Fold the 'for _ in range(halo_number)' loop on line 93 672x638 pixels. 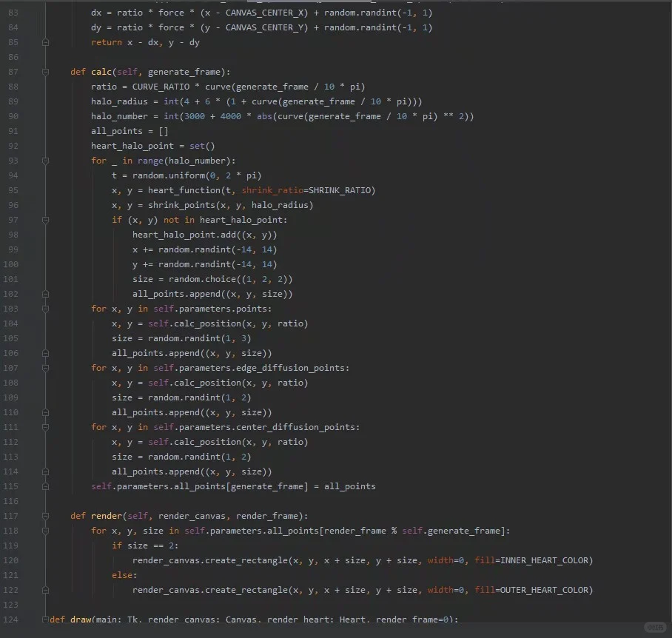[x=45, y=161]
